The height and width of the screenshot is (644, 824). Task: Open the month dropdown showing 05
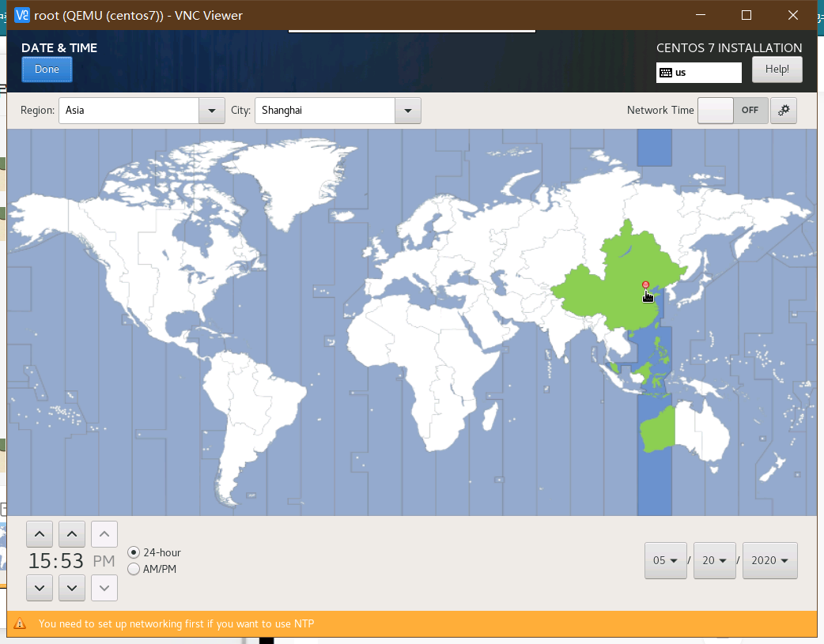[665, 560]
